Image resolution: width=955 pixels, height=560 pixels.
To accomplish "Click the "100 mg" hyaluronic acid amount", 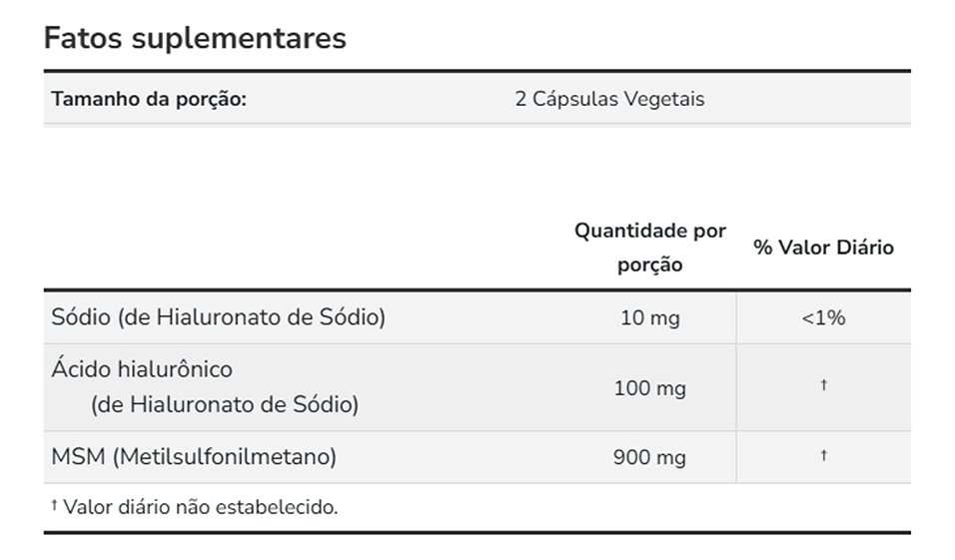I will (649, 387).
